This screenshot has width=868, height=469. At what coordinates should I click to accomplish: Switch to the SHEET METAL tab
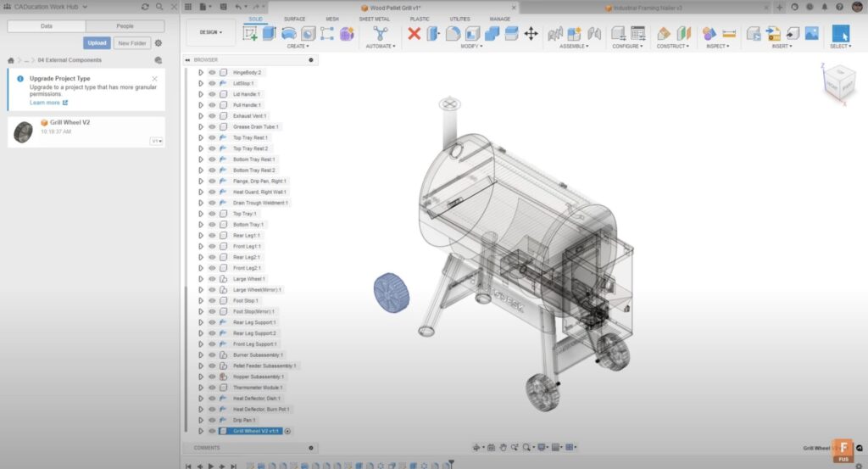(x=375, y=19)
